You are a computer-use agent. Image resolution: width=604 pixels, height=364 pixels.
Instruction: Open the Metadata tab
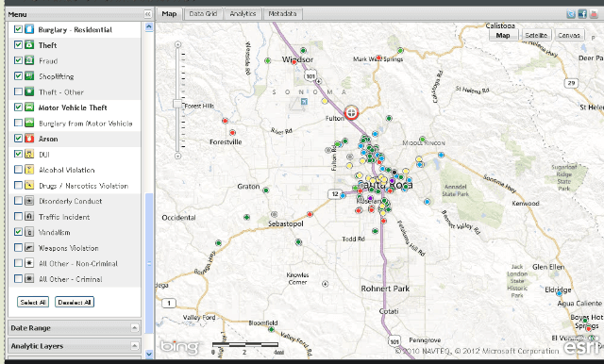point(282,14)
